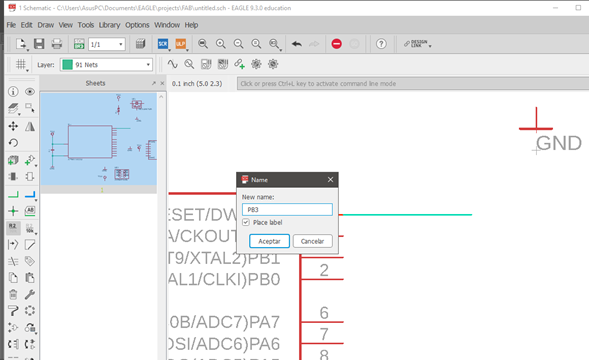Screen dimensions: 589x360
Task: Expand the Grid icon dropdown
Action: coord(27,70)
